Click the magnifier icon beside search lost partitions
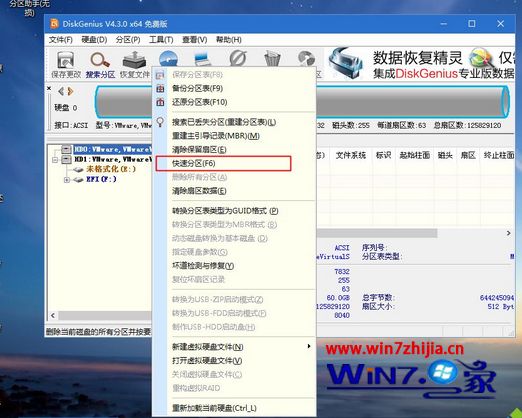 [x=160, y=122]
